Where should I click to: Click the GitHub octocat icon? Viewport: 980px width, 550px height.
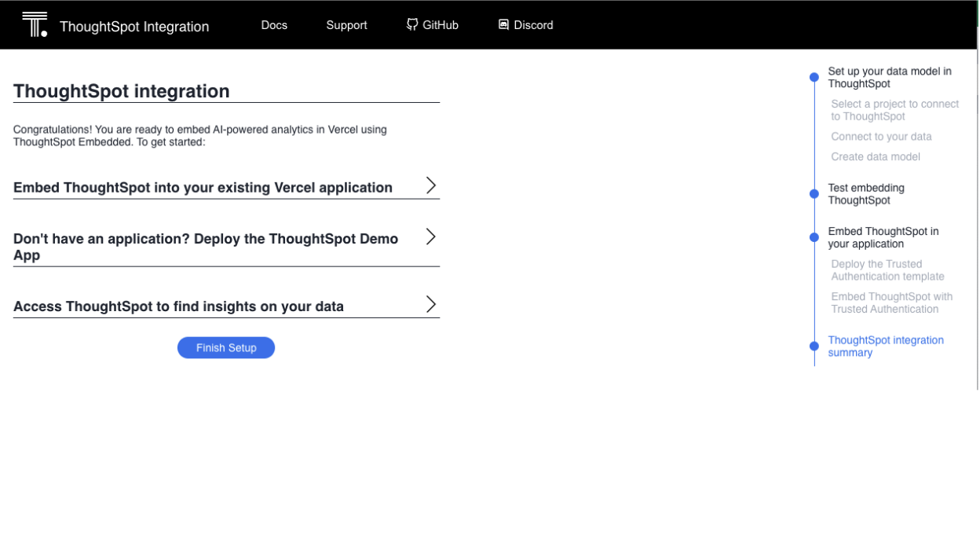tap(412, 24)
